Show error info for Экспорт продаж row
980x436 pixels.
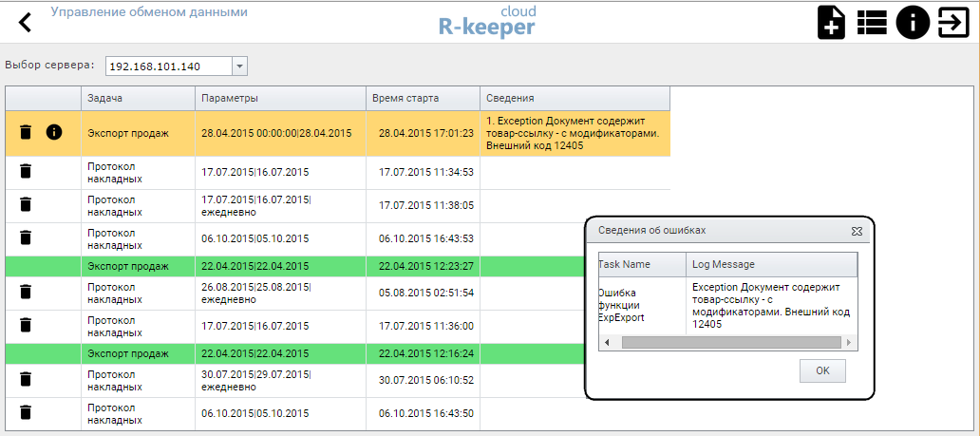54,133
